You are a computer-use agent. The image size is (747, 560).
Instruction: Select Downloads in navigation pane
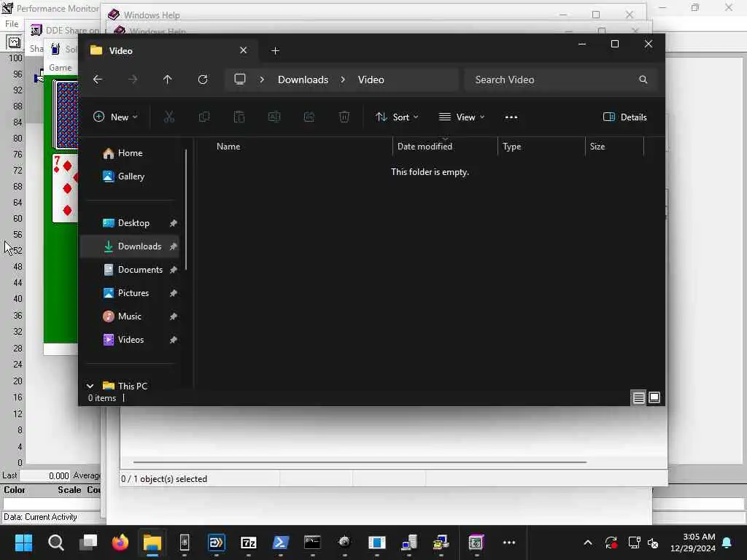click(130, 246)
